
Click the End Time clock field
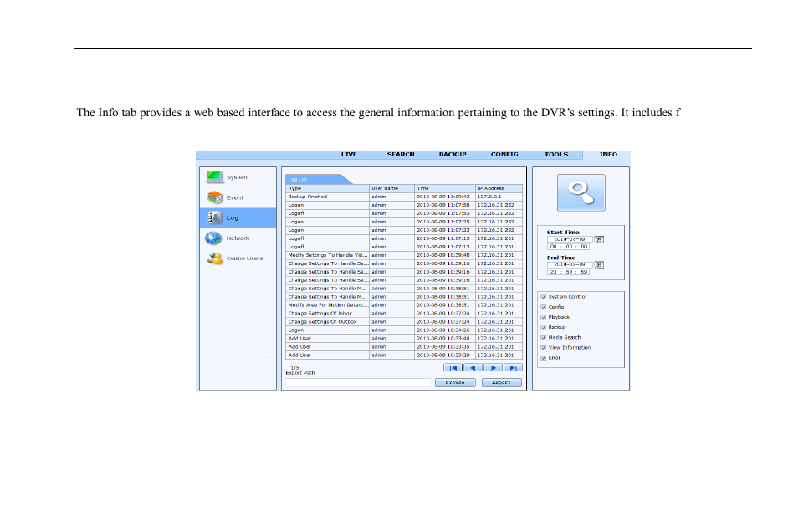(568, 272)
